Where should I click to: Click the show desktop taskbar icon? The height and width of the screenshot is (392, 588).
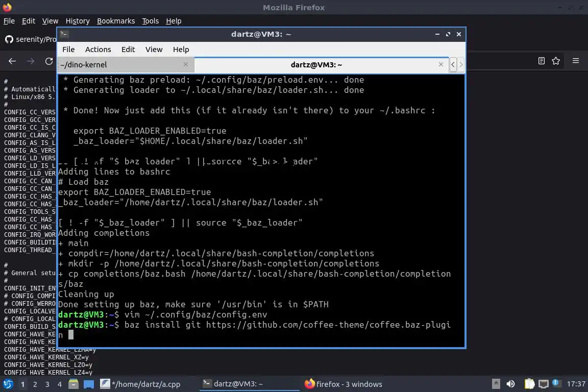[x=88, y=384]
